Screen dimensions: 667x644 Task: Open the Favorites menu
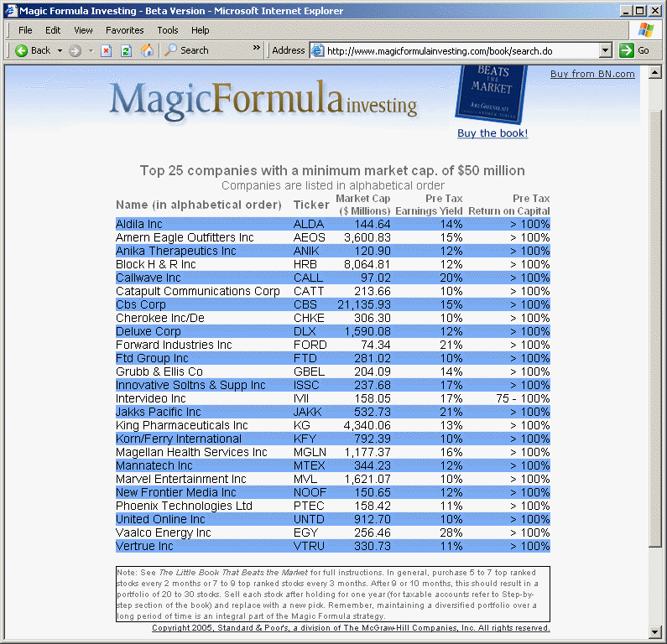point(124,30)
